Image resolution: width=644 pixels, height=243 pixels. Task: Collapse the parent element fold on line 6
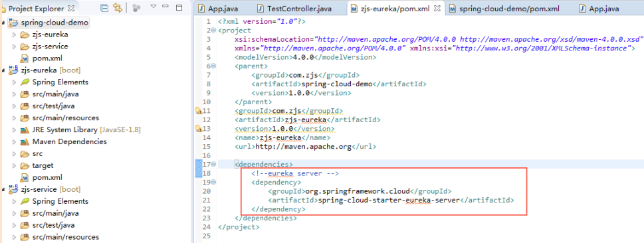pos(213,66)
